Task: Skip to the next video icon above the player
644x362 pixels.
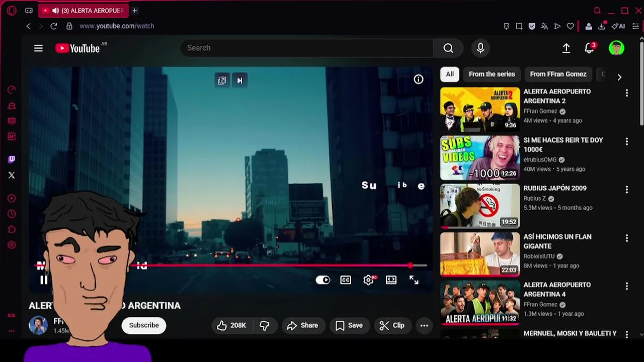Action: tap(239, 80)
